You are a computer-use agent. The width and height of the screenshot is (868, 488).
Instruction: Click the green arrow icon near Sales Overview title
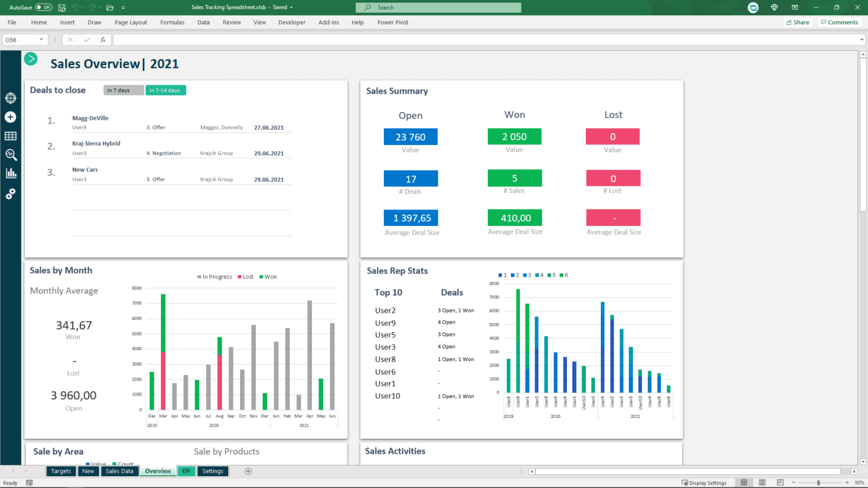point(31,58)
